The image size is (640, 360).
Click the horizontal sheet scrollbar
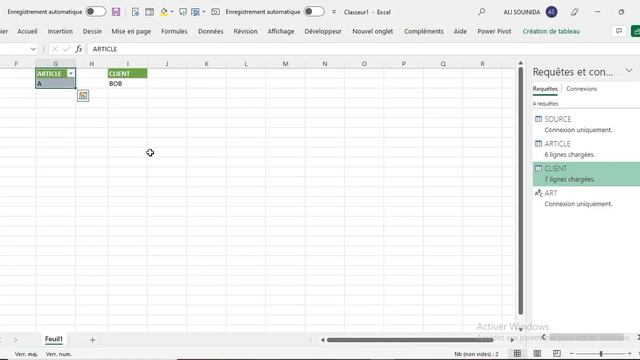coord(409,340)
